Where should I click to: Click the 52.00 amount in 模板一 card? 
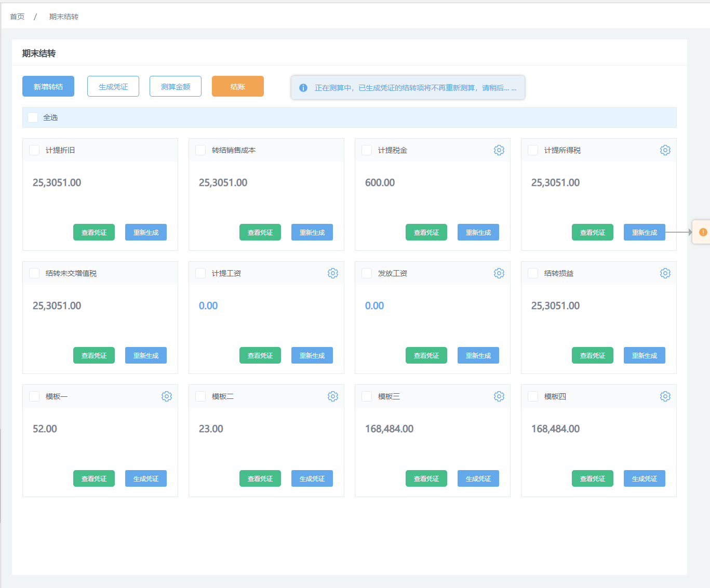coord(45,429)
